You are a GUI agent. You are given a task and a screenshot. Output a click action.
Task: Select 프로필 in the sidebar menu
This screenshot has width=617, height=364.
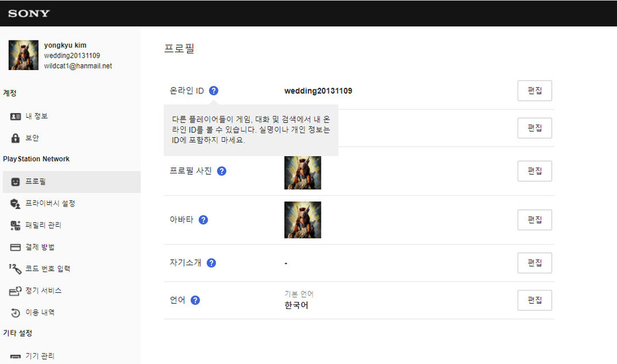click(36, 182)
